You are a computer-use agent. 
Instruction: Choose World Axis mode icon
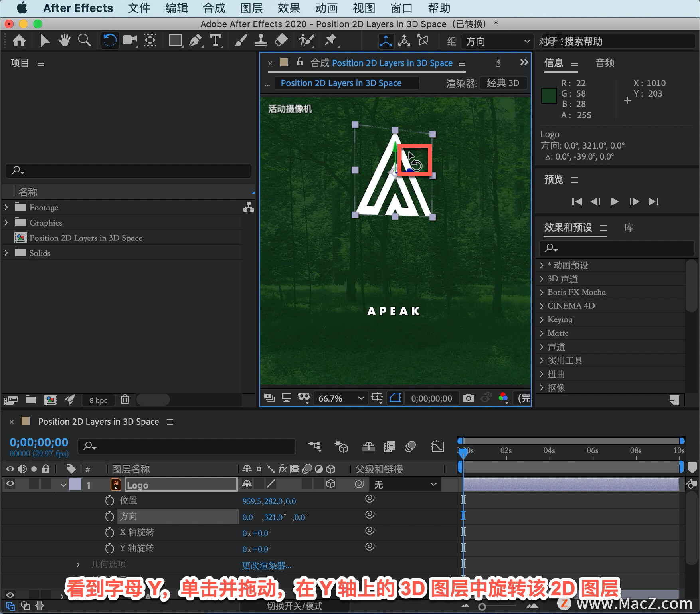[x=404, y=40]
